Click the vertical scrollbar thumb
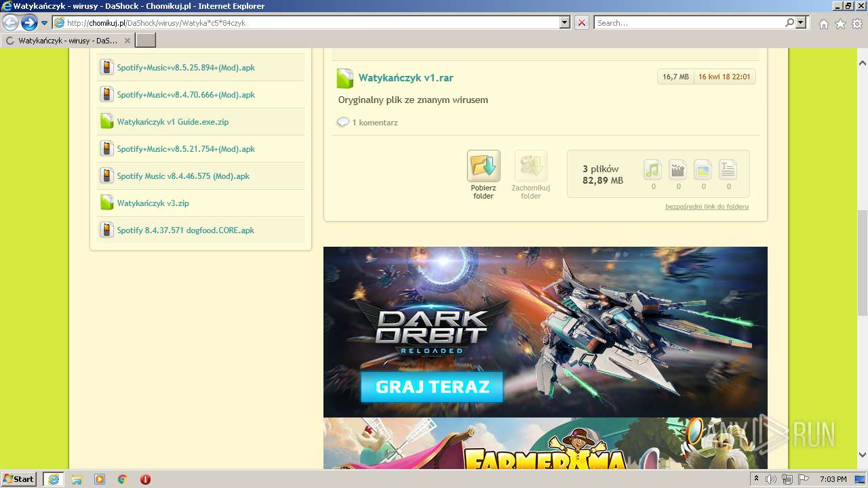Screen dimensions: 868x488 pyautogui.click(x=862, y=263)
